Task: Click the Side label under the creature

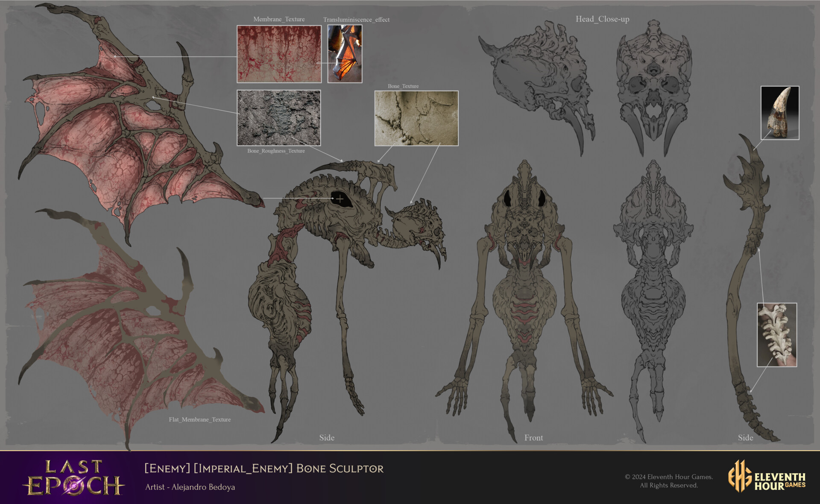Action: 327,437
